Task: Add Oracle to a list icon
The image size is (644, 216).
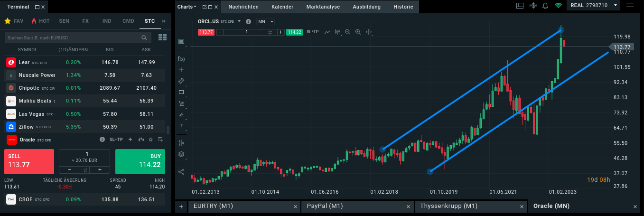Action: point(160,140)
